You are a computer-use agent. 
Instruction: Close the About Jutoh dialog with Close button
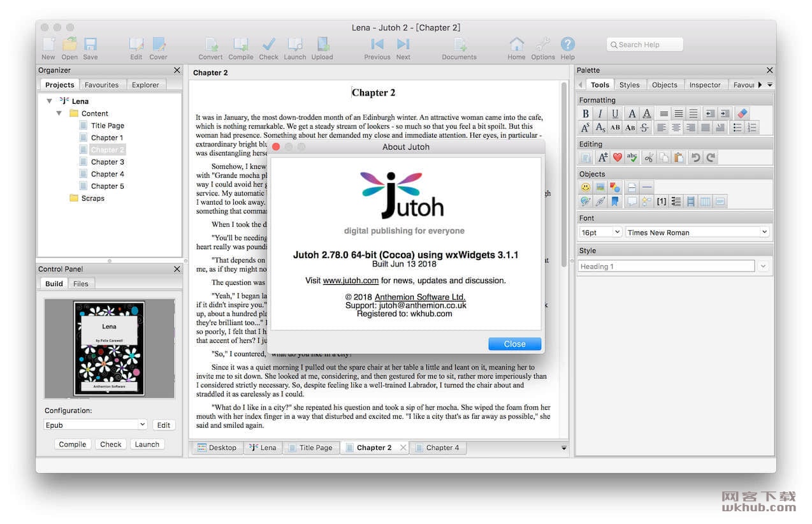click(x=515, y=344)
